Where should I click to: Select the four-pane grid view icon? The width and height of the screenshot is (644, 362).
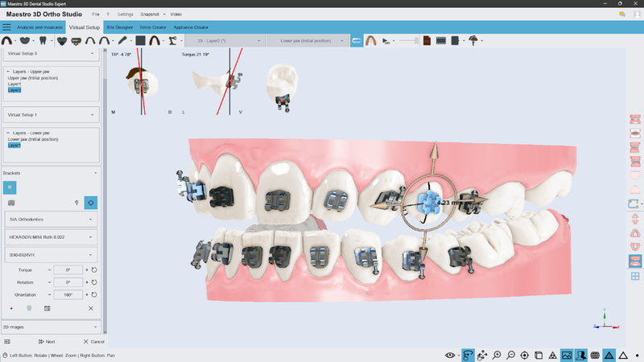pos(635,277)
